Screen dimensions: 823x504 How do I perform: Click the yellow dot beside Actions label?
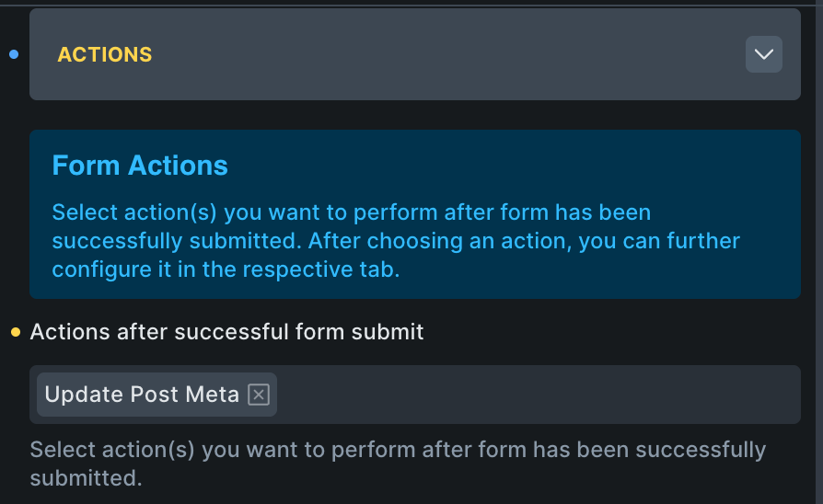(15, 332)
